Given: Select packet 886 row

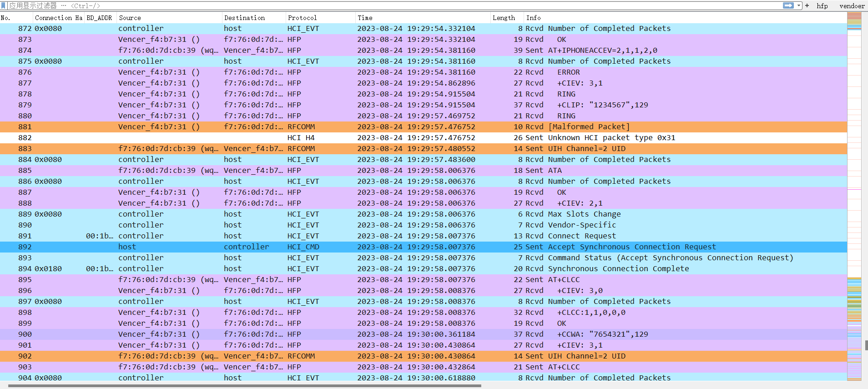Looking at the screenshot, I should tap(423, 181).
